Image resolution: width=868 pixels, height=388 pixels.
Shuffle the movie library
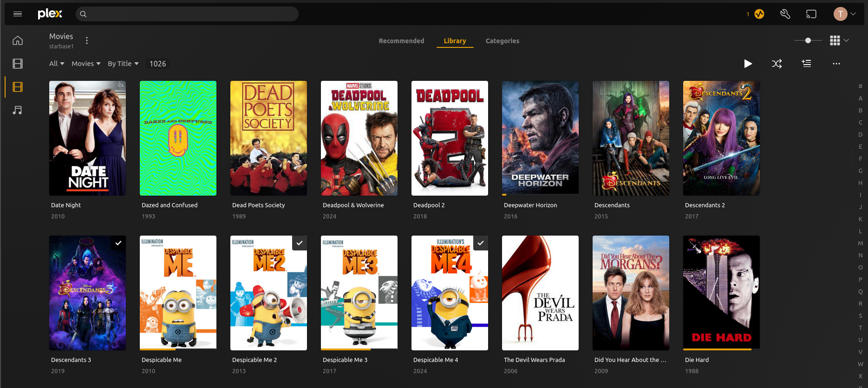(x=777, y=64)
